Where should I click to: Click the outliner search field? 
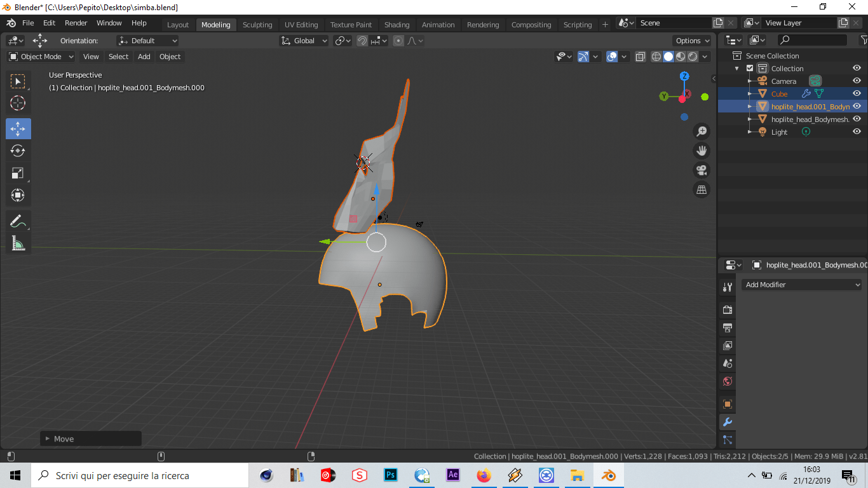(x=812, y=40)
